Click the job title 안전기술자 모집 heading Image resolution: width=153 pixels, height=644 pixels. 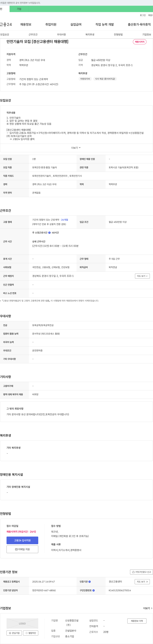pyautogui.click(x=37, y=41)
